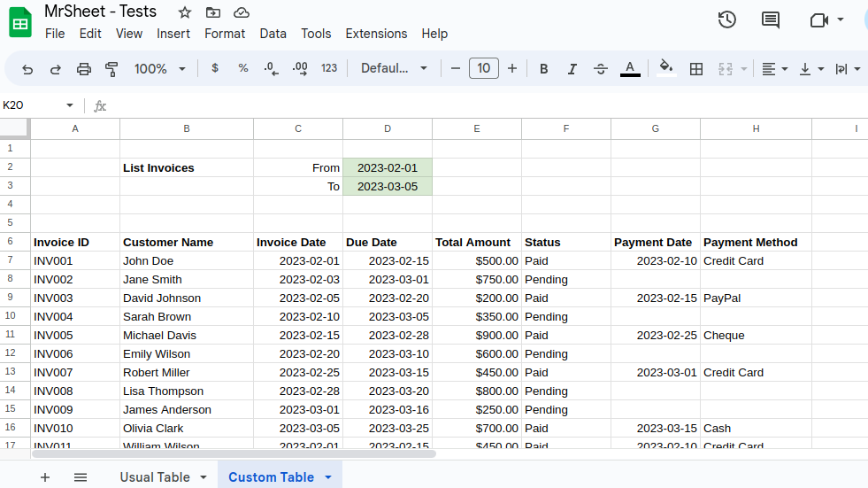Viewport: 868px width, 488px height.
Task: Add a new sheet with plus button
Action: (45, 476)
